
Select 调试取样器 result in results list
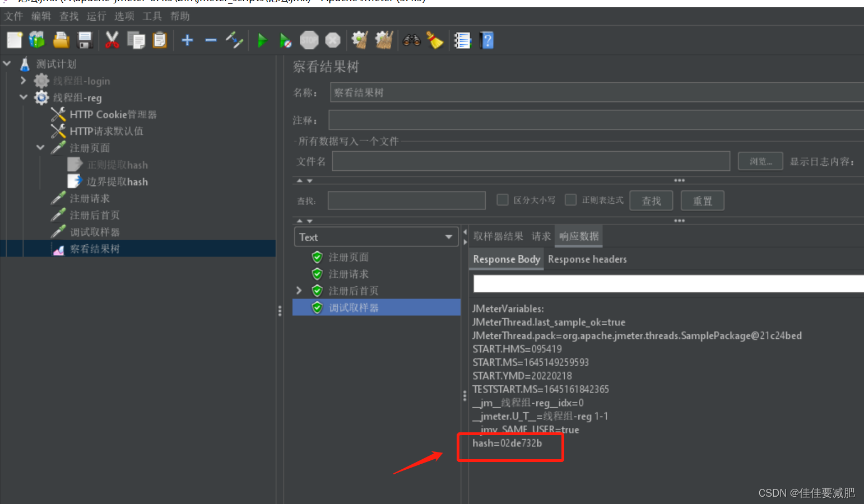click(377, 307)
